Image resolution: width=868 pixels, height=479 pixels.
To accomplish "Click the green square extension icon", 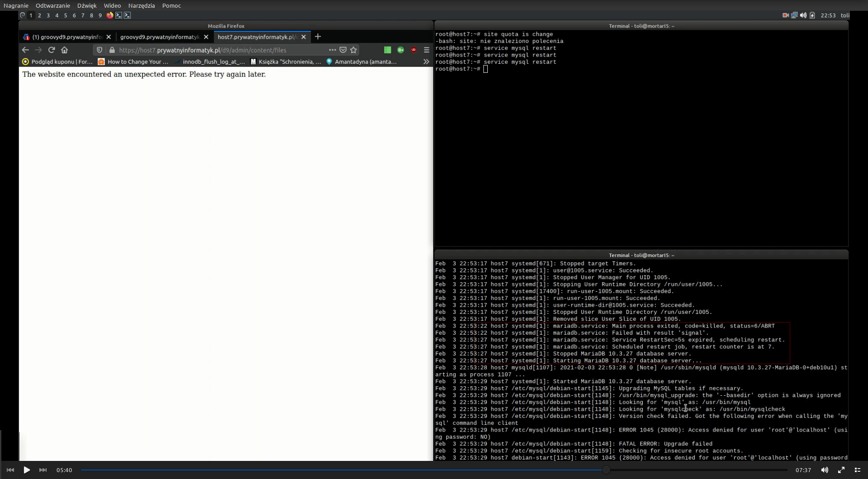I will [x=387, y=50].
